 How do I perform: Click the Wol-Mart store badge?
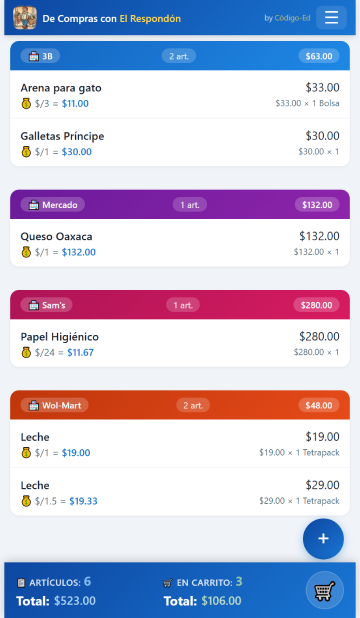(54, 405)
